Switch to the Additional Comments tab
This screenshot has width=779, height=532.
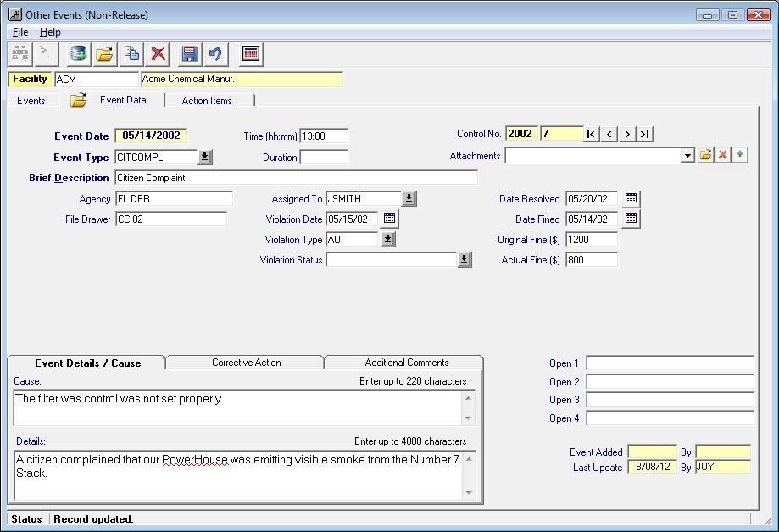406,363
